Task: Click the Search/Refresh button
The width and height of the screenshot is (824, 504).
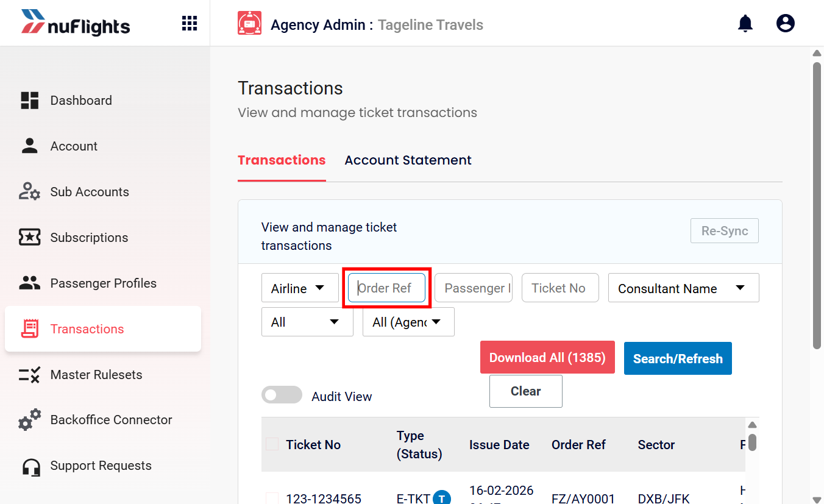Action: (678, 358)
